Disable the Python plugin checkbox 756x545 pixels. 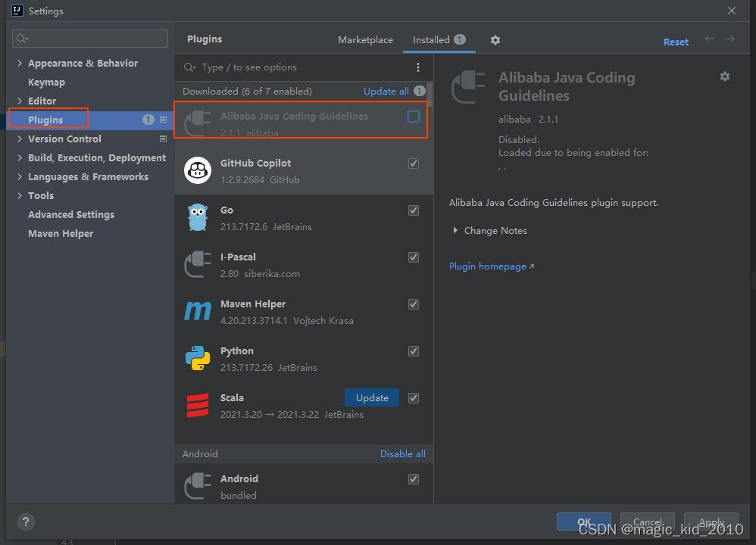click(x=414, y=351)
